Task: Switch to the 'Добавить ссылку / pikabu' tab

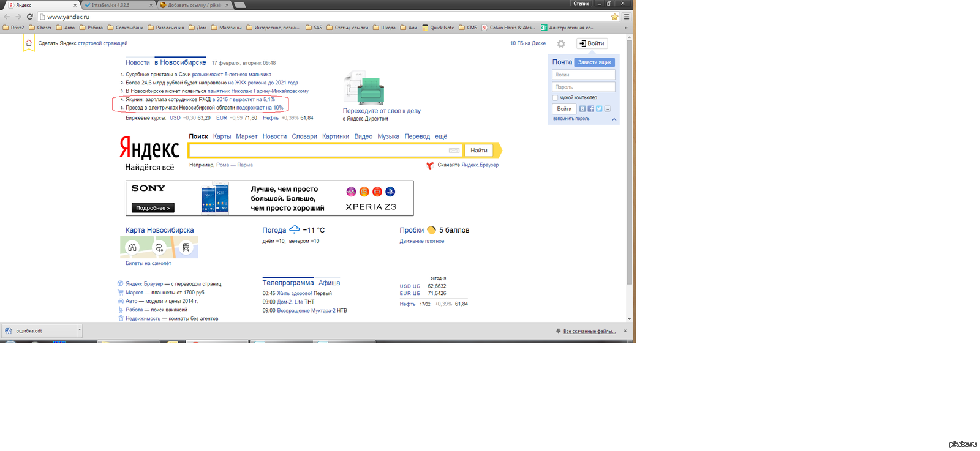Action: (x=194, y=5)
